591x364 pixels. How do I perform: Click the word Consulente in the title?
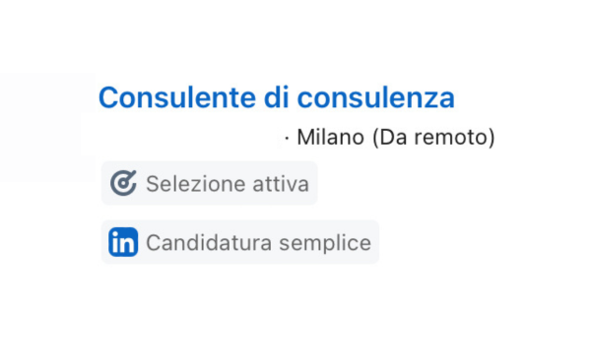(177, 97)
